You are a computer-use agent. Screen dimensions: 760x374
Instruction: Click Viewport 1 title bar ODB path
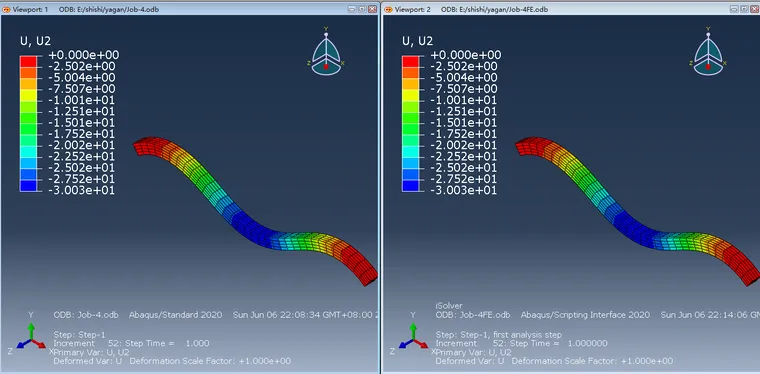click(109, 9)
